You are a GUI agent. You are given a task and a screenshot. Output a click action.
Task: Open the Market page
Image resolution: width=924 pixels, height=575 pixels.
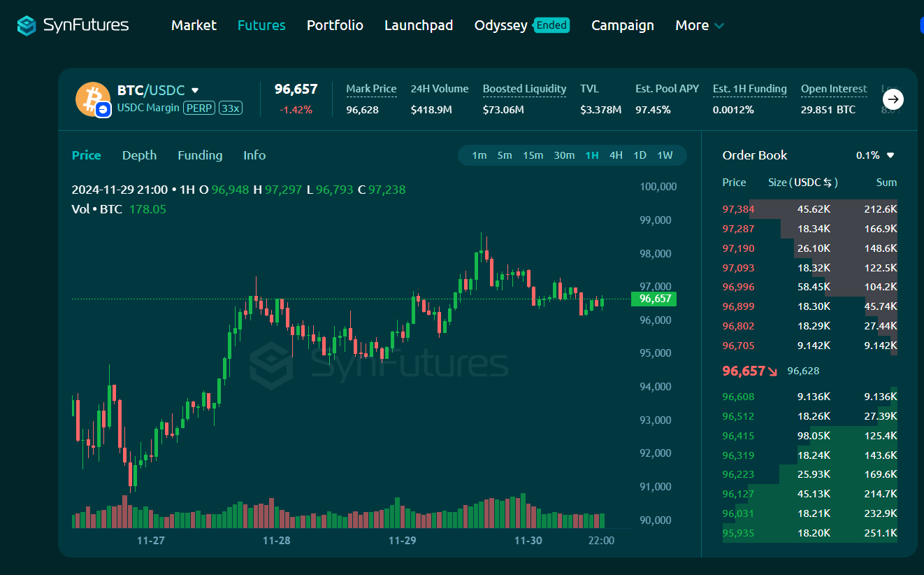click(x=194, y=25)
